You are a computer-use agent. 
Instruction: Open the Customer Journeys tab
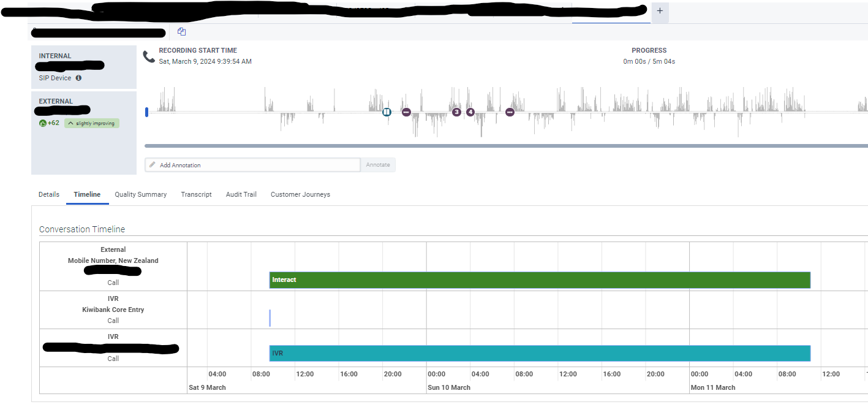pos(300,194)
